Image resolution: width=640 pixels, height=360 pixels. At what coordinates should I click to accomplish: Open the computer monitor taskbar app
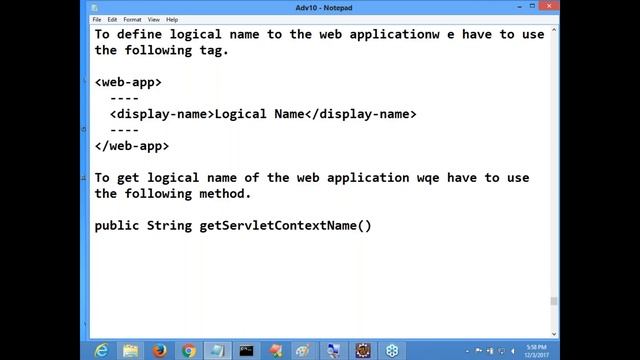click(x=333, y=351)
